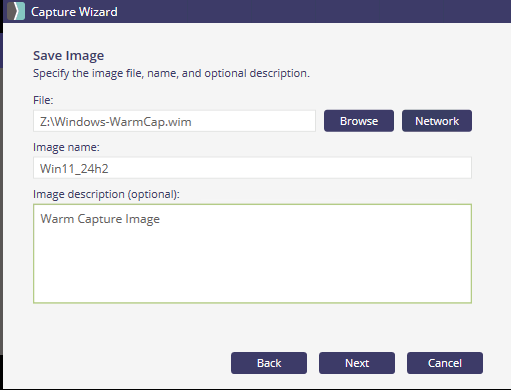Focus the File path input field
This screenshot has width=511, height=390.
pyautogui.click(x=174, y=121)
